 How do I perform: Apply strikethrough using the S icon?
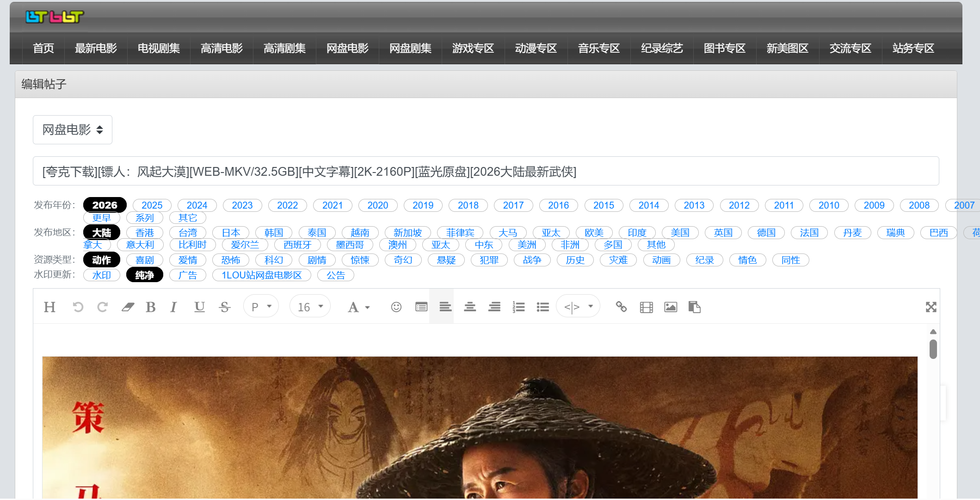tap(225, 307)
